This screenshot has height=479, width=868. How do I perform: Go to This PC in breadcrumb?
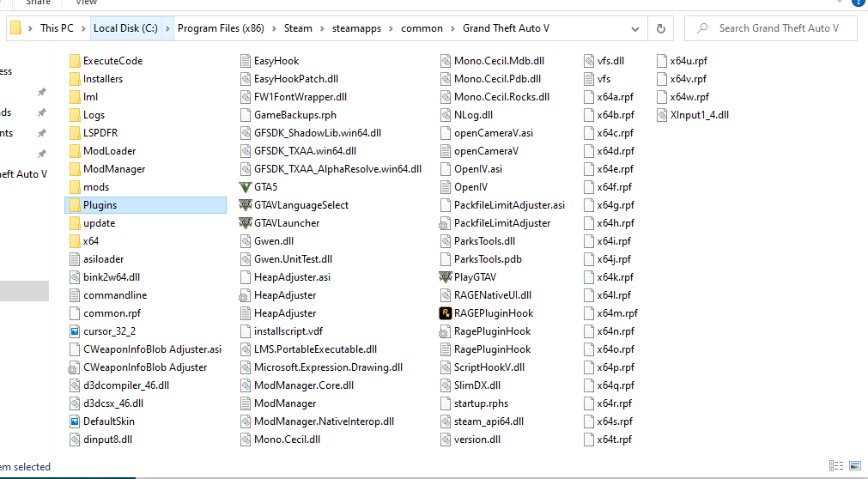tap(57, 28)
